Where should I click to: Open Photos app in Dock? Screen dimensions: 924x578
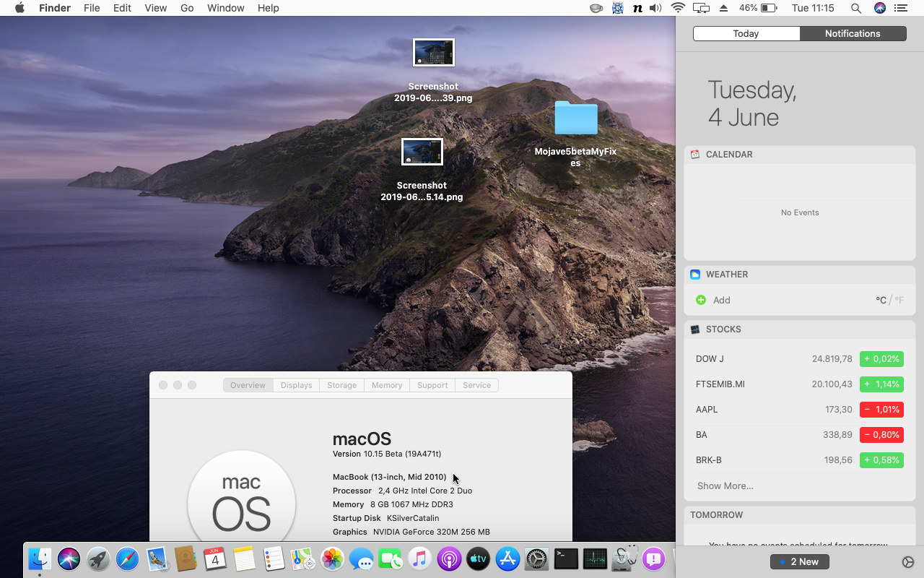click(332, 558)
